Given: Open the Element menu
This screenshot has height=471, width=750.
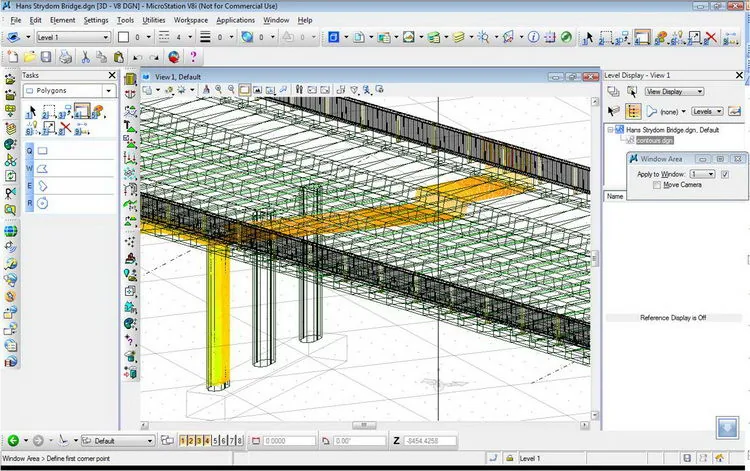Looking at the screenshot, I should [62, 20].
